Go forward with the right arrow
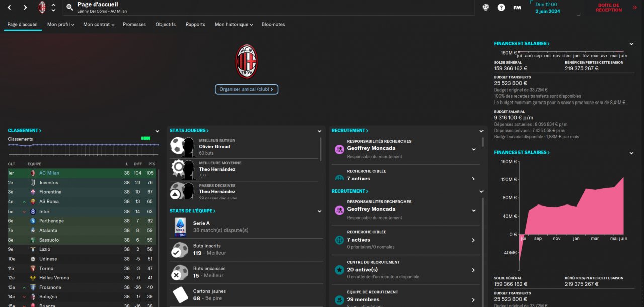Image resolution: width=644 pixels, height=307 pixels. tap(25, 7)
